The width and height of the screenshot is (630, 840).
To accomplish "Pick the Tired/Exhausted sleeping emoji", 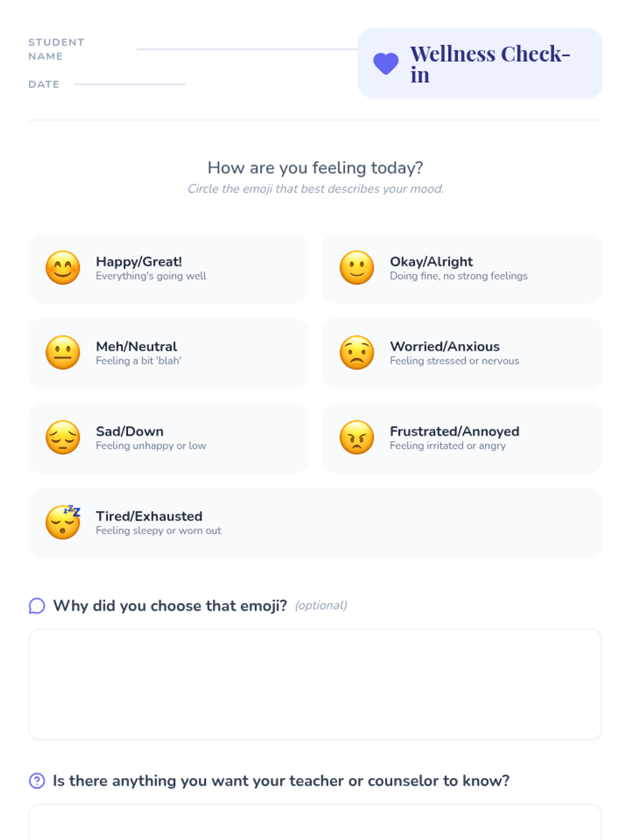I will click(x=63, y=522).
